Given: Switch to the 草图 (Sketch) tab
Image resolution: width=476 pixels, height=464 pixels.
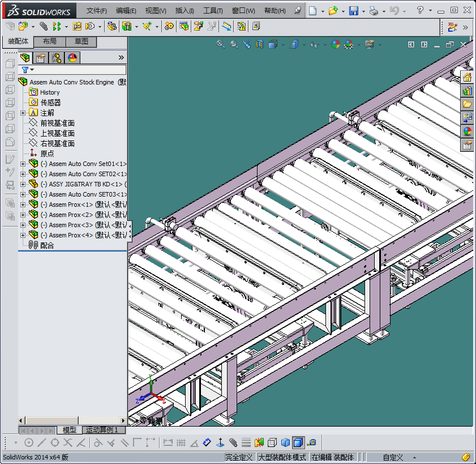Looking at the screenshot, I should pos(81,42).
